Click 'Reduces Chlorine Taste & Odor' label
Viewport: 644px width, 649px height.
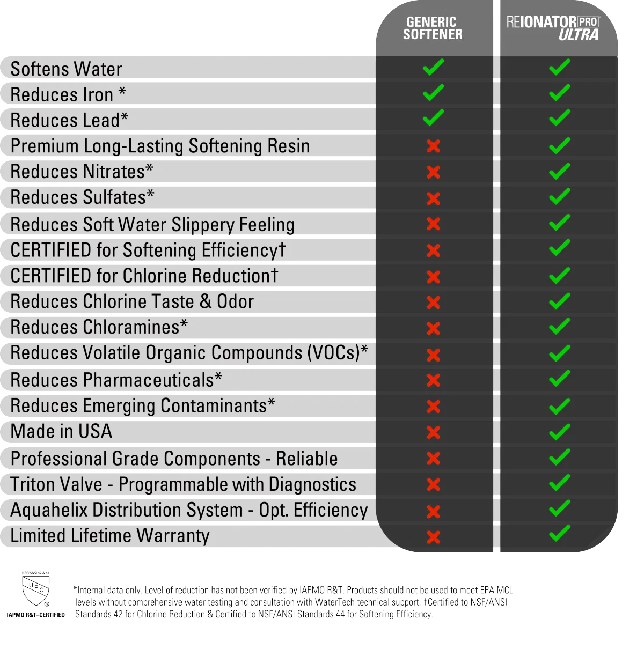coord(132,301)
